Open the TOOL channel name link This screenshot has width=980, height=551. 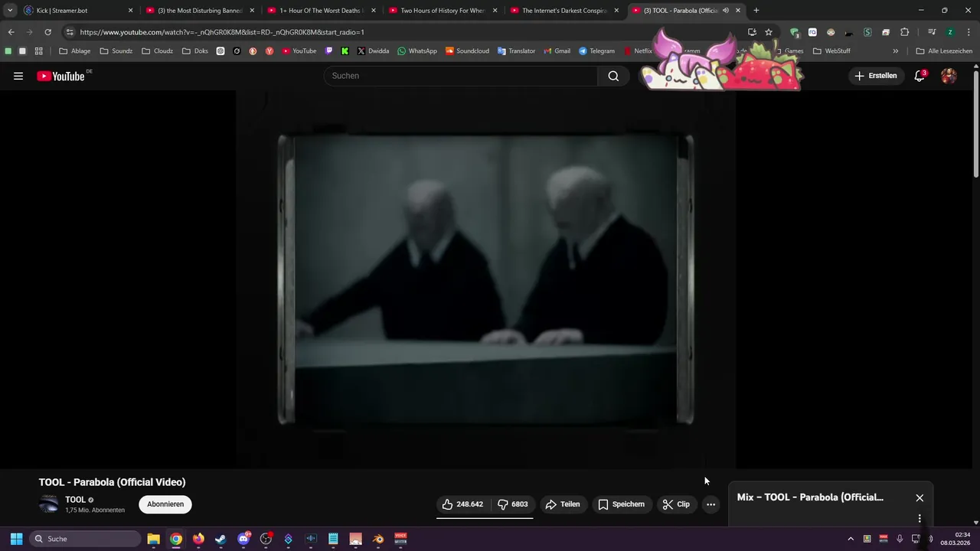tap(75, 500)
